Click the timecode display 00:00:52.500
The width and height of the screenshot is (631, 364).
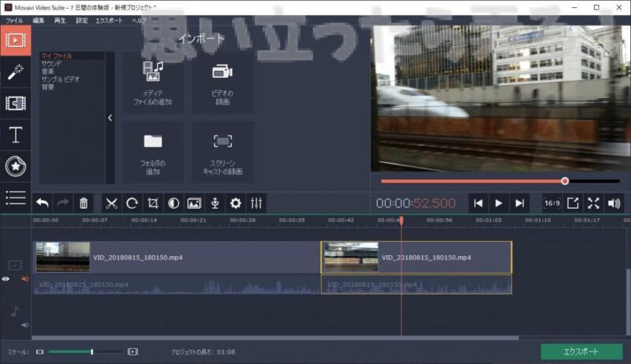coord(416,203)
